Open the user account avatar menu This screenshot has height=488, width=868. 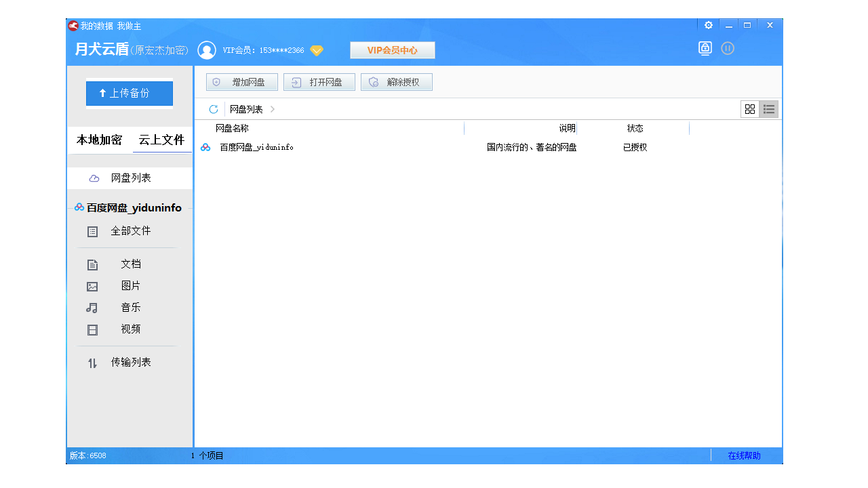pyautogui.click(x=205, y=49)
